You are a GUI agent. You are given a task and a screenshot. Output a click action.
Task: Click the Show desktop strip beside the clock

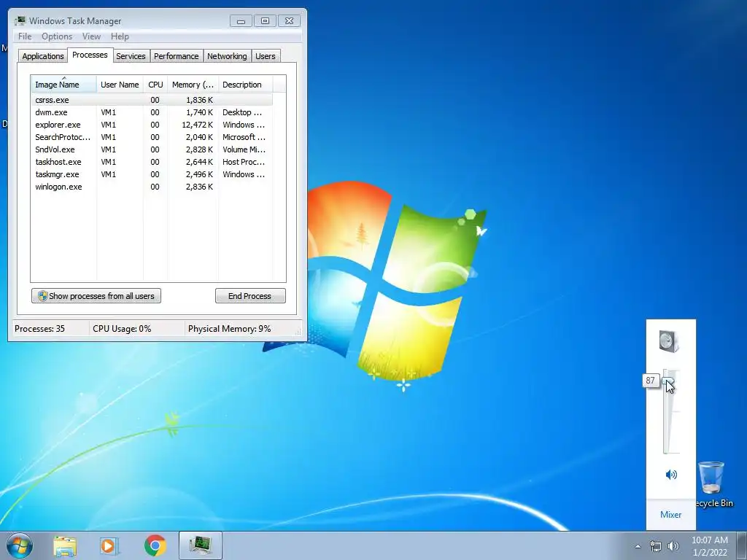(x=742, y=546)
